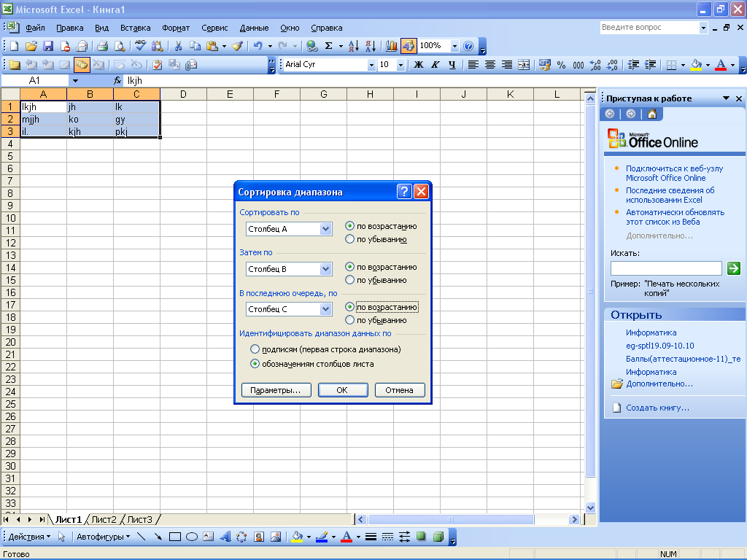Open the 100% zoom dropdown
Viewport: 747px width, 560px height.
point(454,46)
